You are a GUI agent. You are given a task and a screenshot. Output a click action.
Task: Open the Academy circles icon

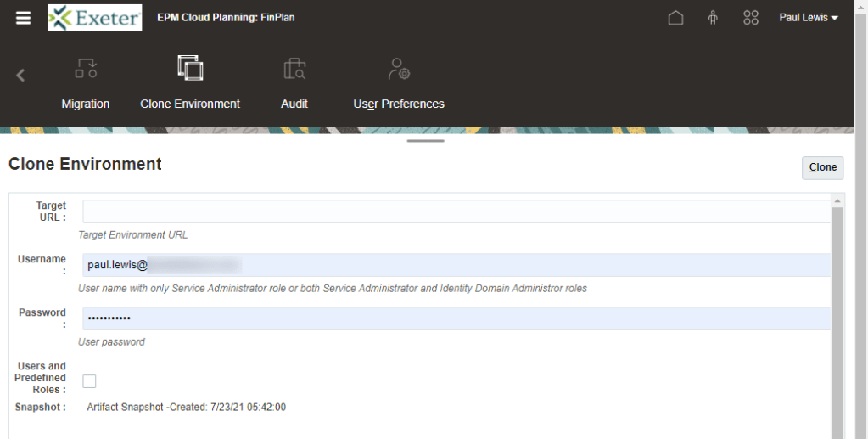[750, 18]
